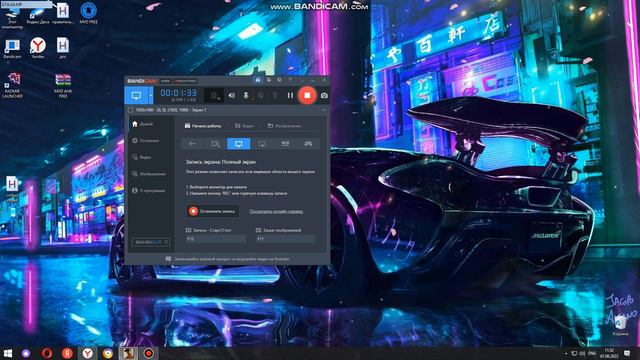Click the large screen mode button beside timer
The height and width of the screenshot is (360, 640).
(x=136, y=96)
